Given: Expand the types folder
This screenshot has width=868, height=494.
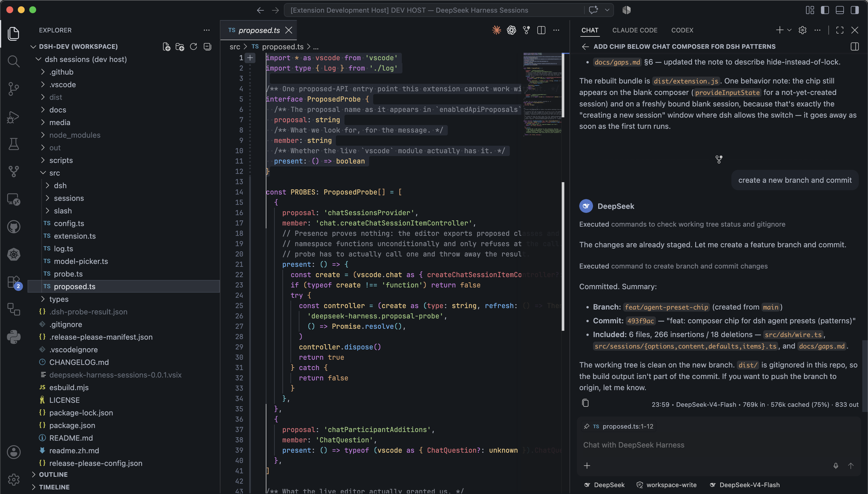Looking at the screenshot, I should coord(124,299).
